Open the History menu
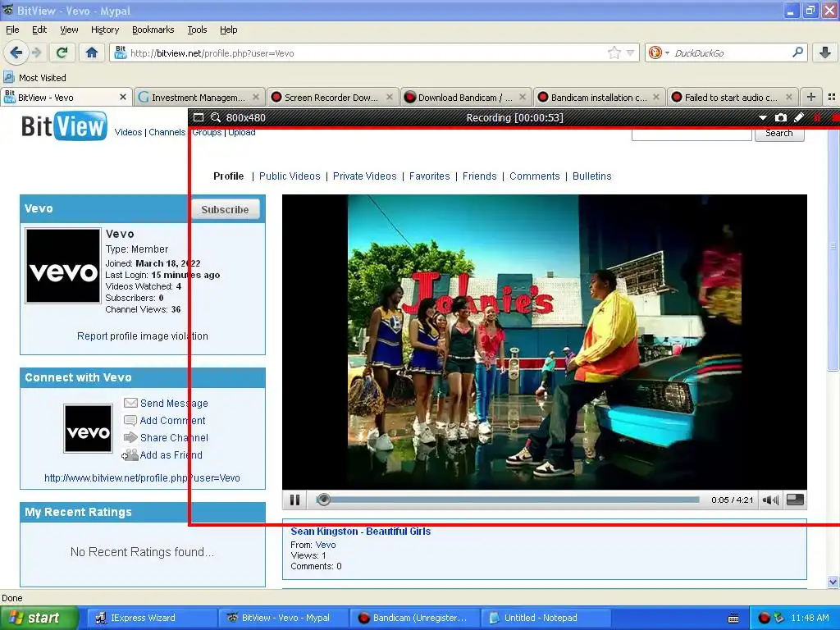Viewport: 840px width, 630px height. (104, 30)
